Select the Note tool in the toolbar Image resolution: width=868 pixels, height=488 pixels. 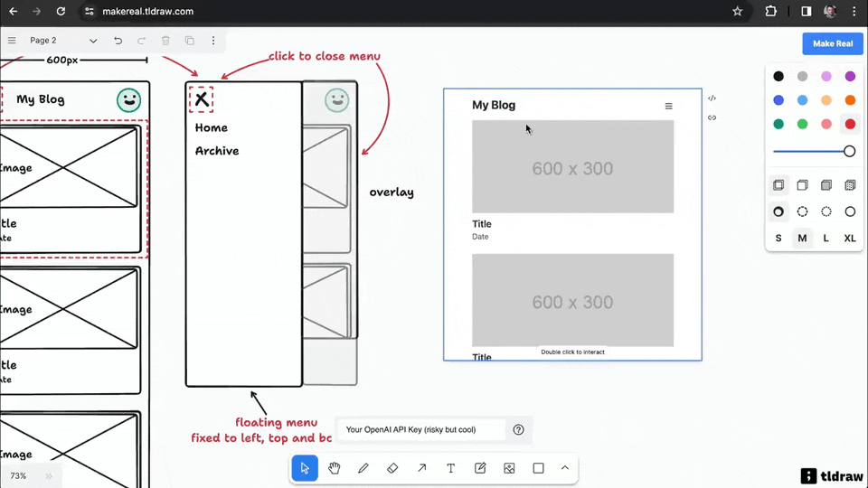[x=480, y=468]
